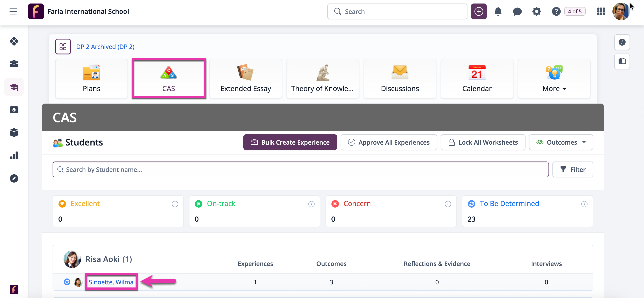Open the bar chart sidebar icon
644x298 pixels.
point(14,156)
